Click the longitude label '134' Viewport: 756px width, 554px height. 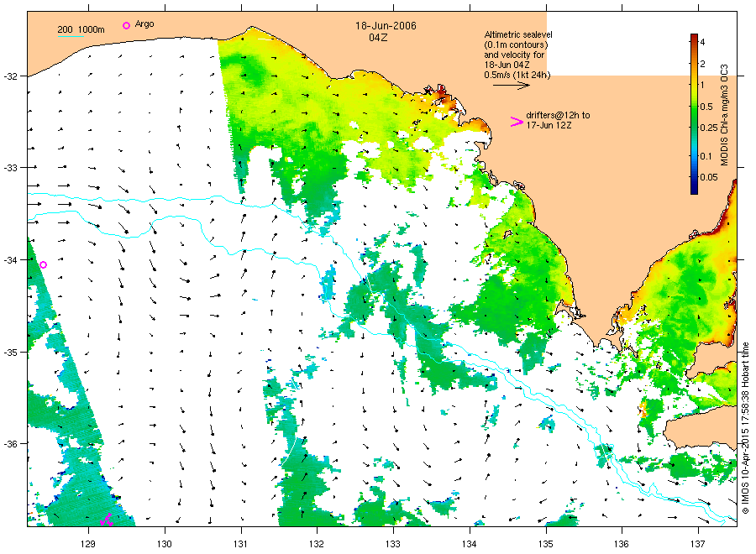pos(469,544)
